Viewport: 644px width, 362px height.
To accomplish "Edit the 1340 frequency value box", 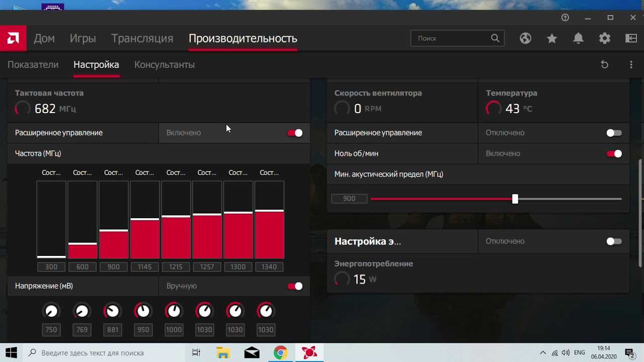I will pyautogui.click(x=269, y=267).
